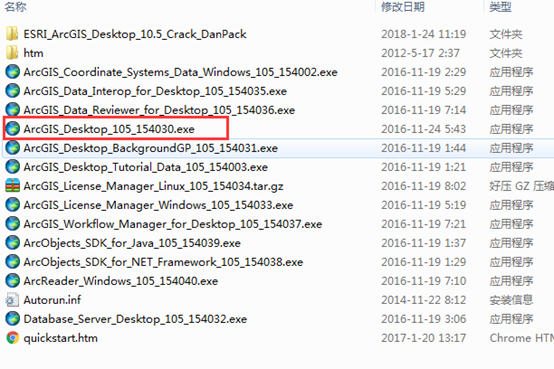Image resolution: width=554 pixels, height=369 pixels.
Task: Click the date 2016-11-24 5:43
Action: 424,129
